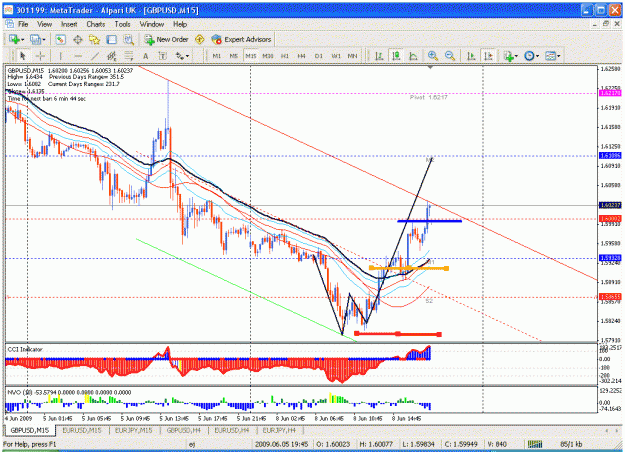The image size is (625, 452).
Task: Switch timeframe to H4 in toolbar
Action: coord(301,56)
